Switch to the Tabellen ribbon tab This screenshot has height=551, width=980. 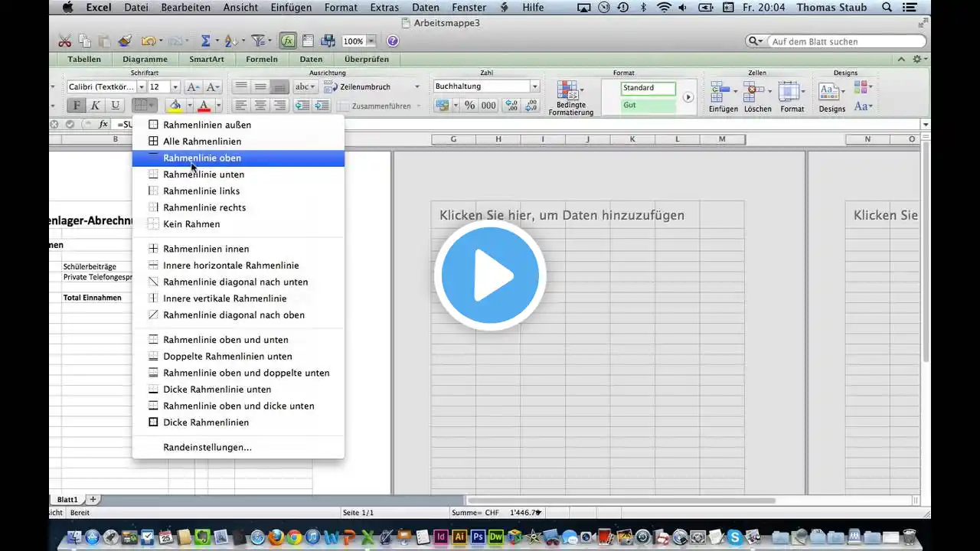pyautogui.click(x=84, y=59)
